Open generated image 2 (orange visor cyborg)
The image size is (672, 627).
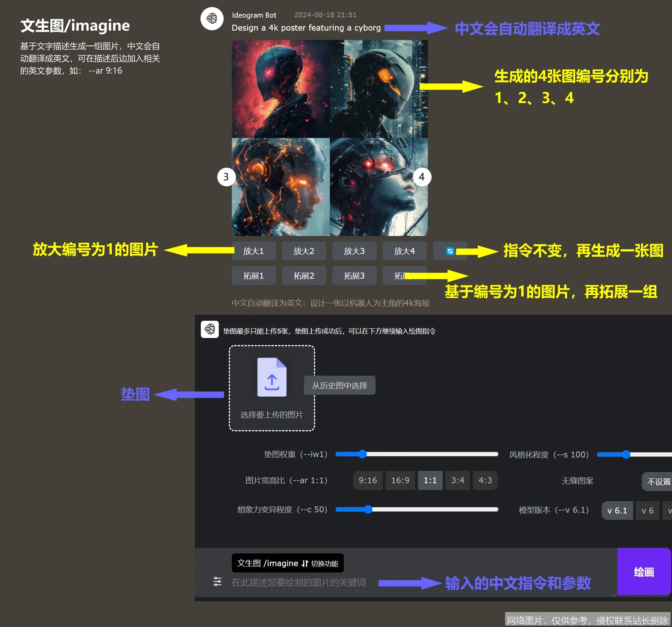pyautogui.click(x=379, y=89)
